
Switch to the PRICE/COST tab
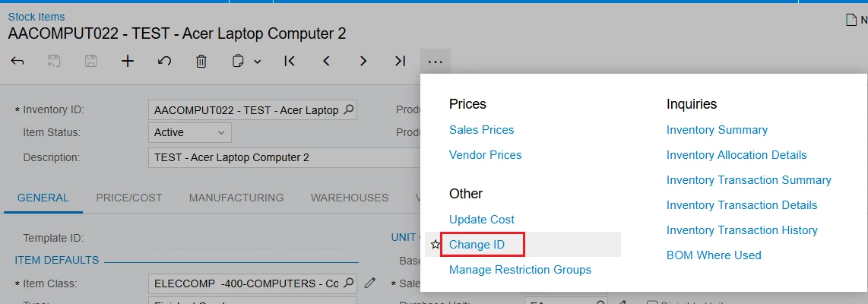click(x=129, y=198)
